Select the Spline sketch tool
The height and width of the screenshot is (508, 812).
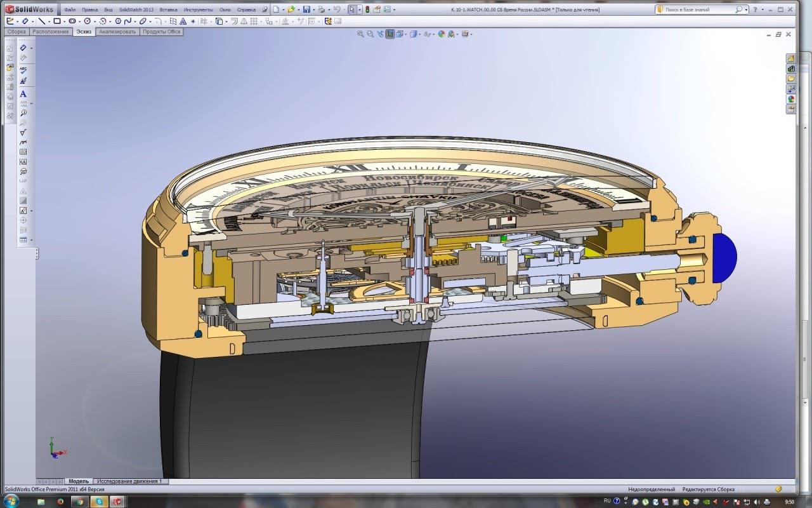click(x=127, y=21)
